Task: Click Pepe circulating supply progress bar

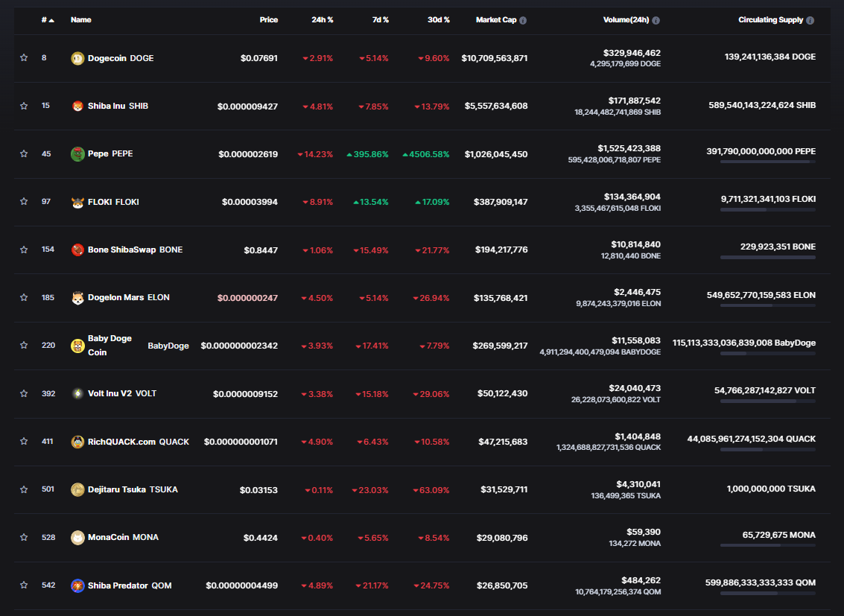Action: [x=767, y=162]
